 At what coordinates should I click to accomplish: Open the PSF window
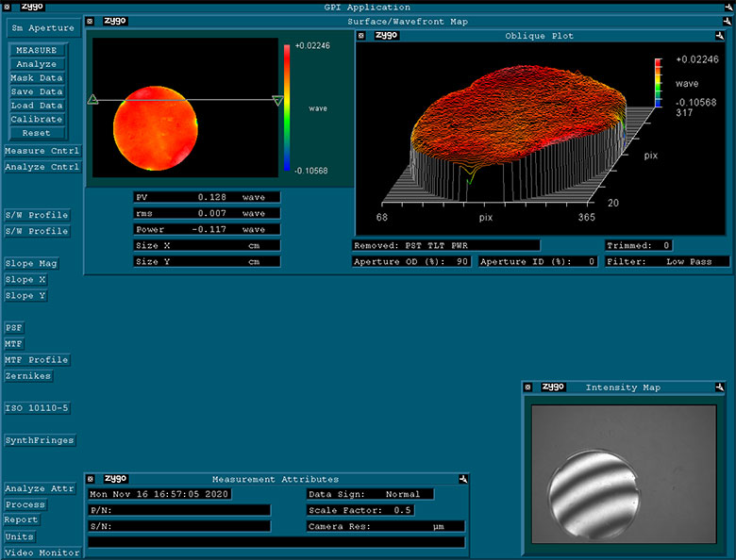coord(14,327)
